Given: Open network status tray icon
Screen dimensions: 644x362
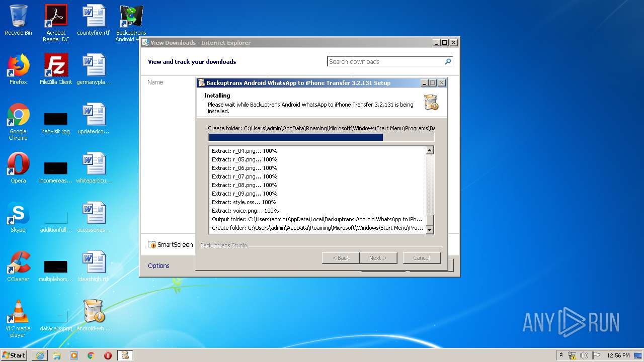Looking at the screenshot, I should (x=572, y=355).
